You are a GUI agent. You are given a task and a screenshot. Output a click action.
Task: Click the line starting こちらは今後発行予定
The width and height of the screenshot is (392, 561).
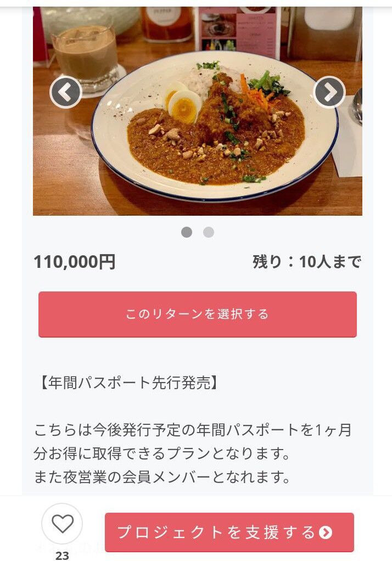(193, 430)
